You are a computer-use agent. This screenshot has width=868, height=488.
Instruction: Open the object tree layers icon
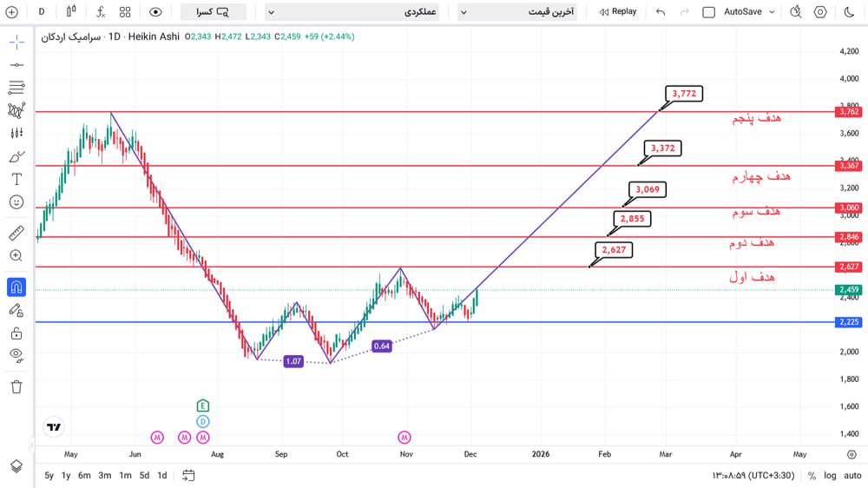click(16, 466)
